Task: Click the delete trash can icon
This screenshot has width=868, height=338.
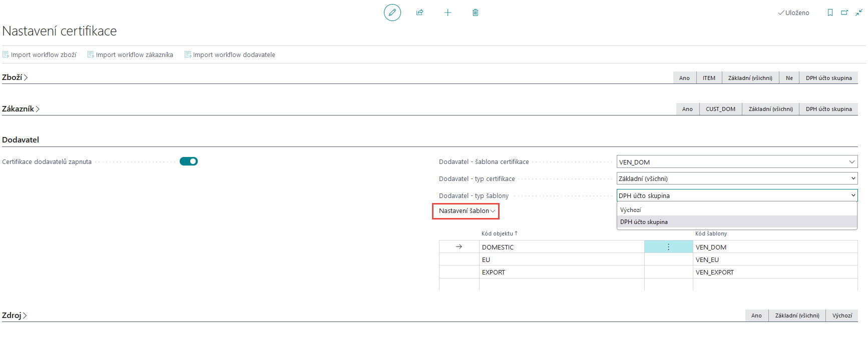Action: click(x=475, y=12)
